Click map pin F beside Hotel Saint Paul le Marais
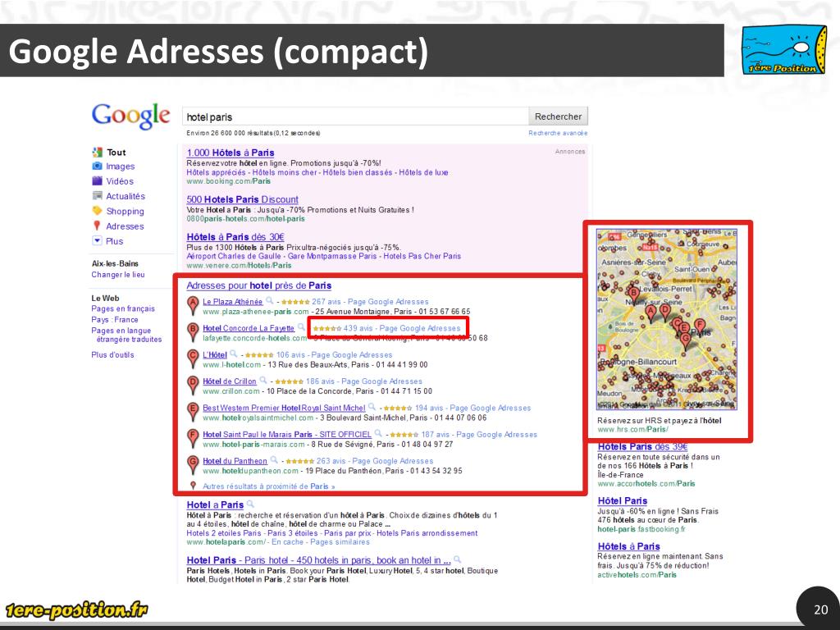840x630 pixels. pos(193,438)
